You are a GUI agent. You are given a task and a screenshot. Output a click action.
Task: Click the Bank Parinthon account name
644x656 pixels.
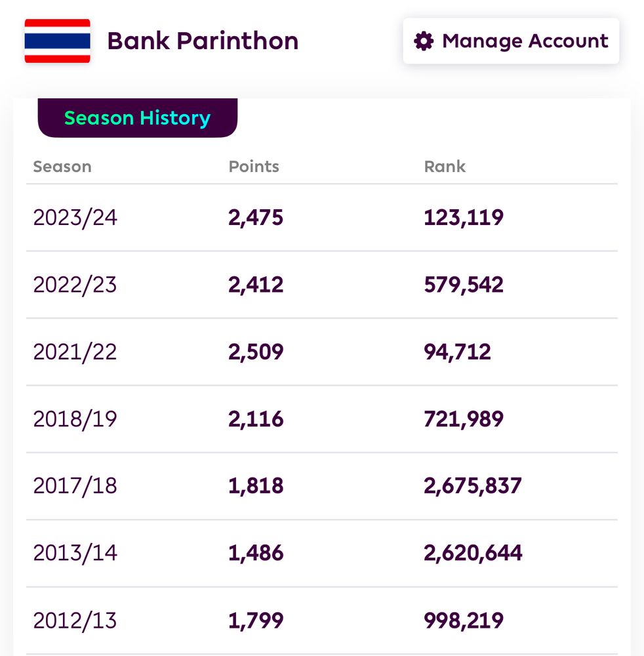pos(203,41)
